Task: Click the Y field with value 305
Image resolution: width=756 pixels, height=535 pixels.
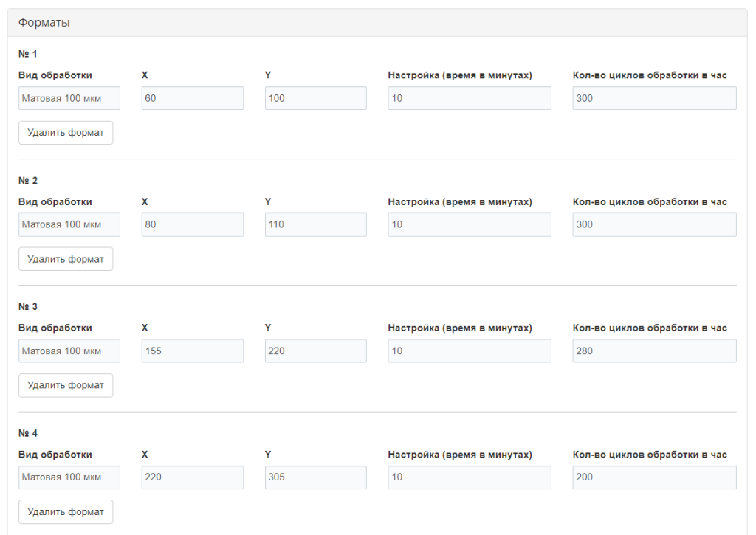Action: (315, 477)
